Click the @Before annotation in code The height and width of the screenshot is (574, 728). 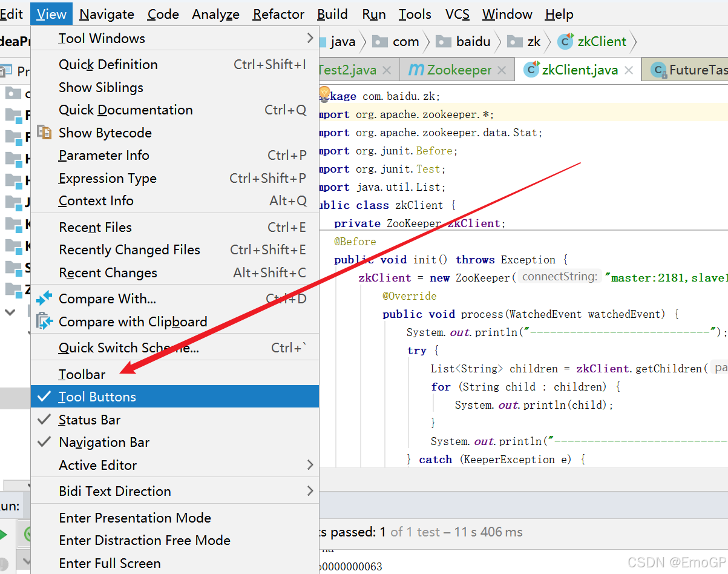(355, 242)
